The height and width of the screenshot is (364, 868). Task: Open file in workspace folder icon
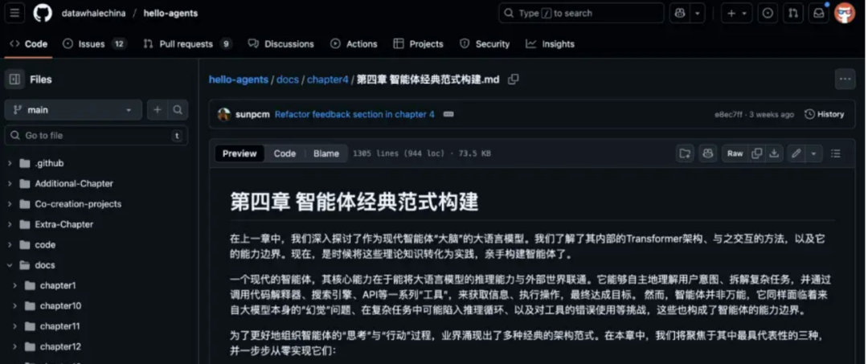click(686, 153)
